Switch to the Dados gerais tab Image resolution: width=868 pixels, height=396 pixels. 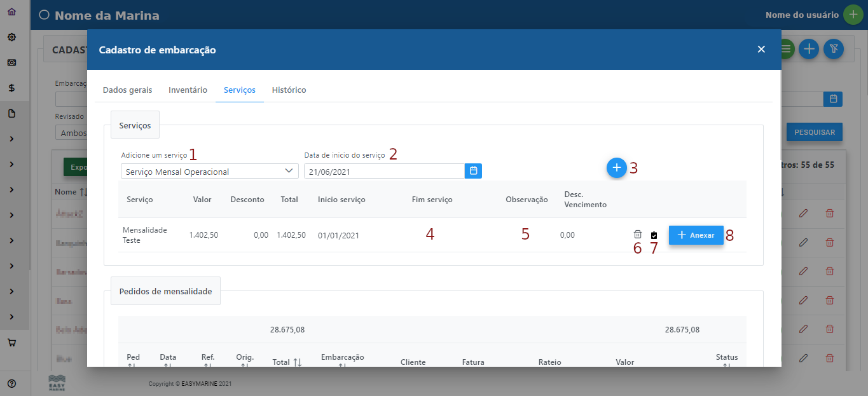pos(127,90)
